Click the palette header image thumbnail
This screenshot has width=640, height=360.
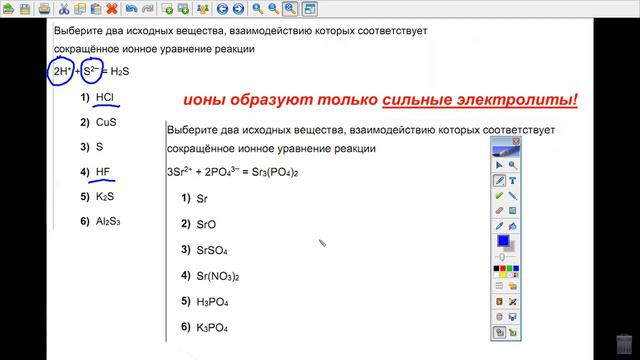[506, 151]
